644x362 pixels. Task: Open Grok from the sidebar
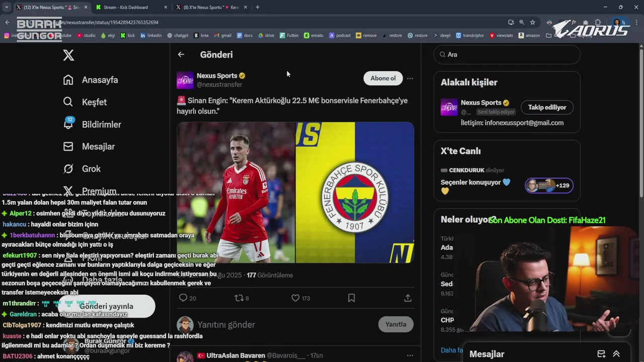click(82, 168)
